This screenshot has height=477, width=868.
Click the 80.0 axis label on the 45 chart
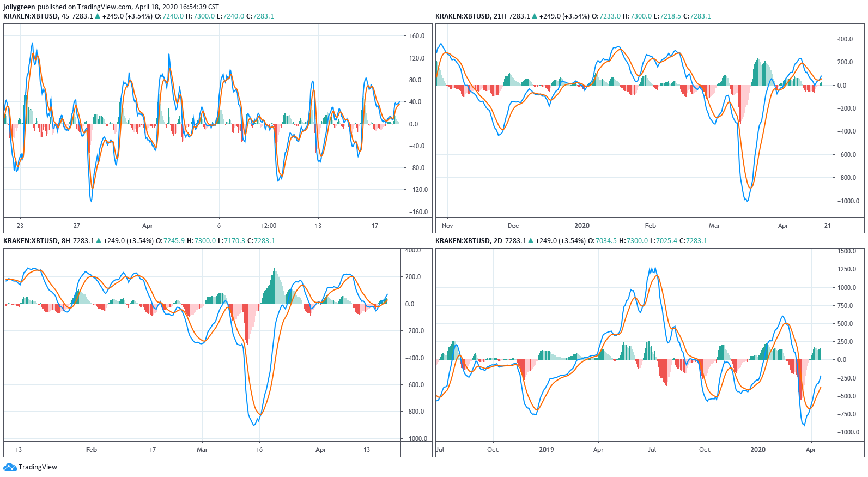(415, 80)
